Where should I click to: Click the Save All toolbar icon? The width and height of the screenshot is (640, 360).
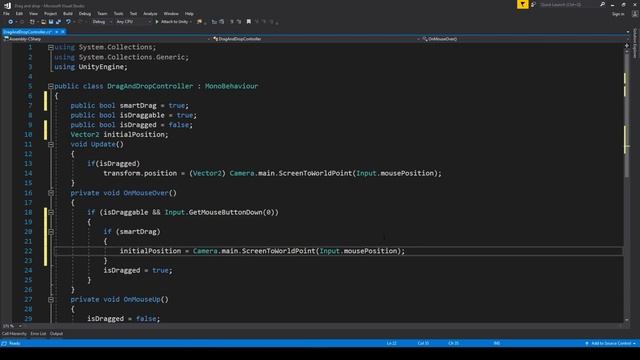[58, 22]
